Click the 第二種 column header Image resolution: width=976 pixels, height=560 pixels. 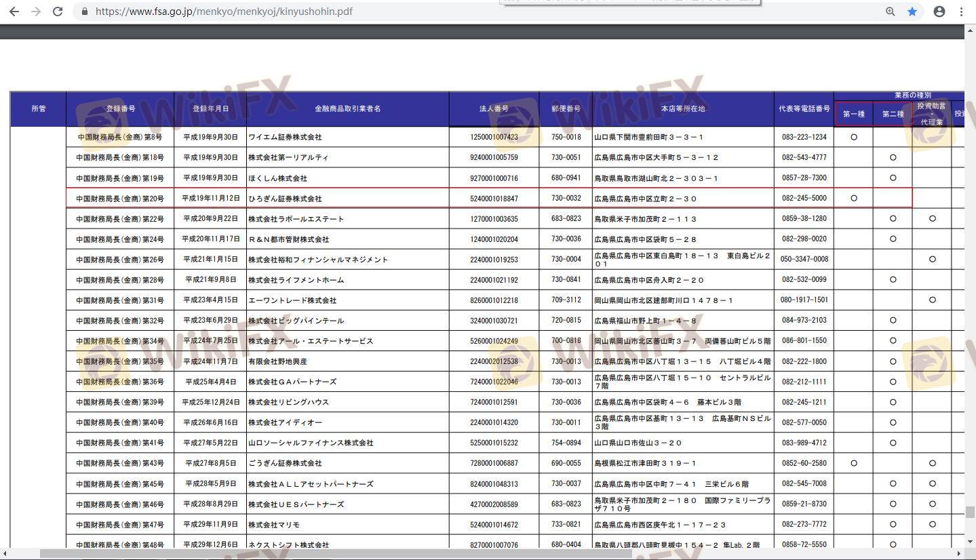[893, 114]
